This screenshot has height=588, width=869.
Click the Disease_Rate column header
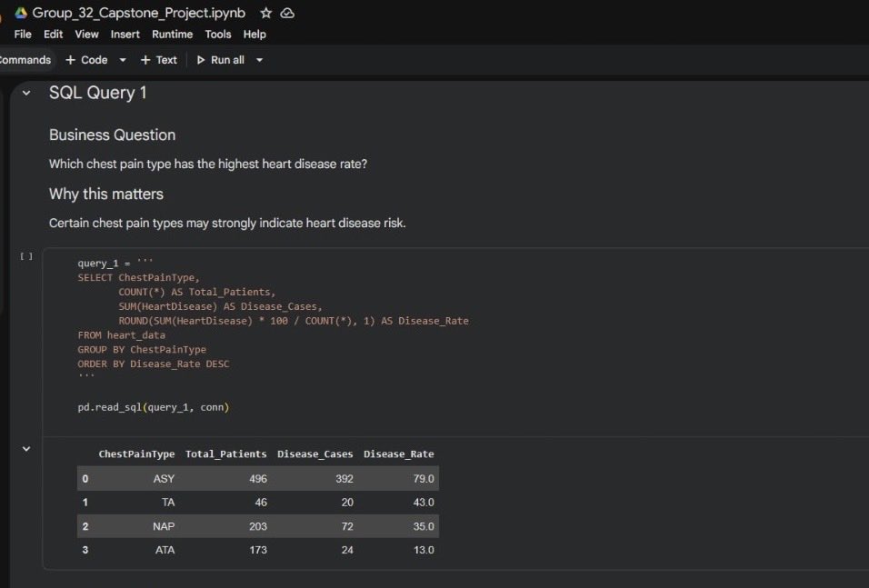coord(398,453)
